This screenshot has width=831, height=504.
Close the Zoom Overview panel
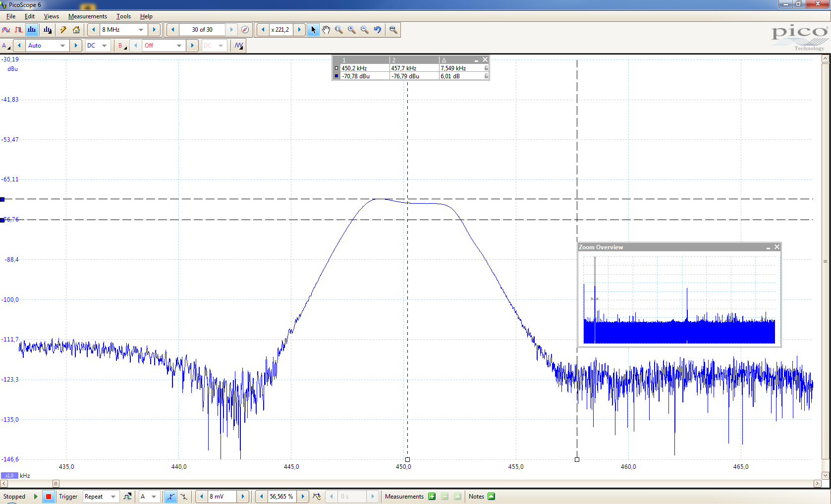pos(777,247)
